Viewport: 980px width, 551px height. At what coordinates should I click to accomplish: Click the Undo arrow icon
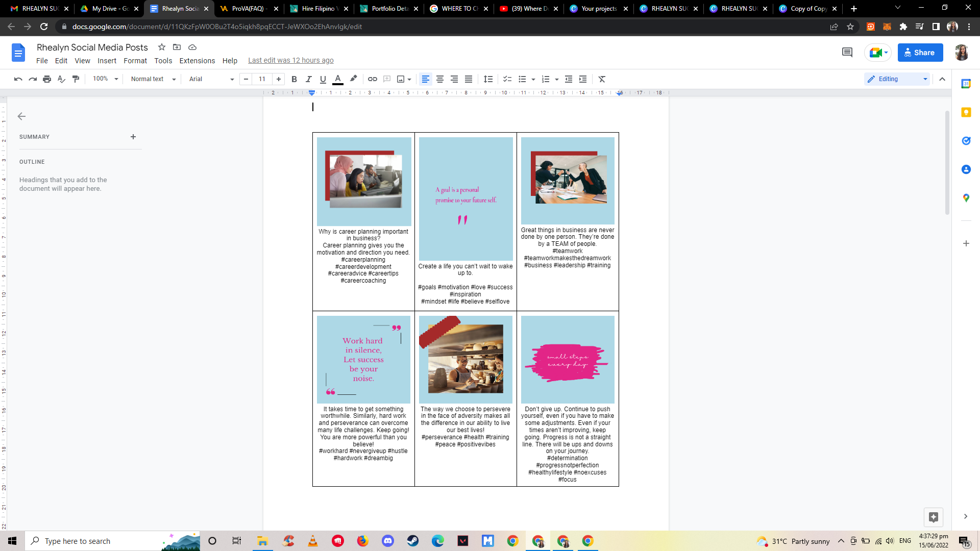tap(18, 79)
